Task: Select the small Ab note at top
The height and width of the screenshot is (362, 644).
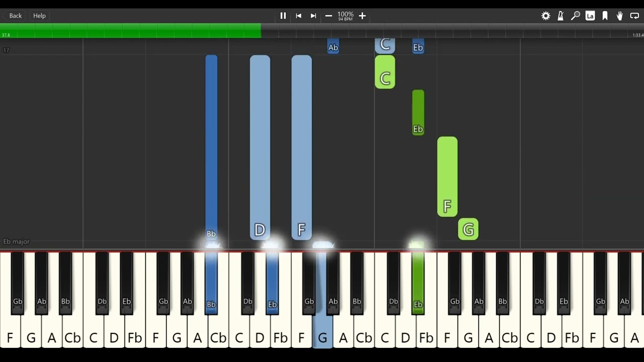Action: pos(333,46)
